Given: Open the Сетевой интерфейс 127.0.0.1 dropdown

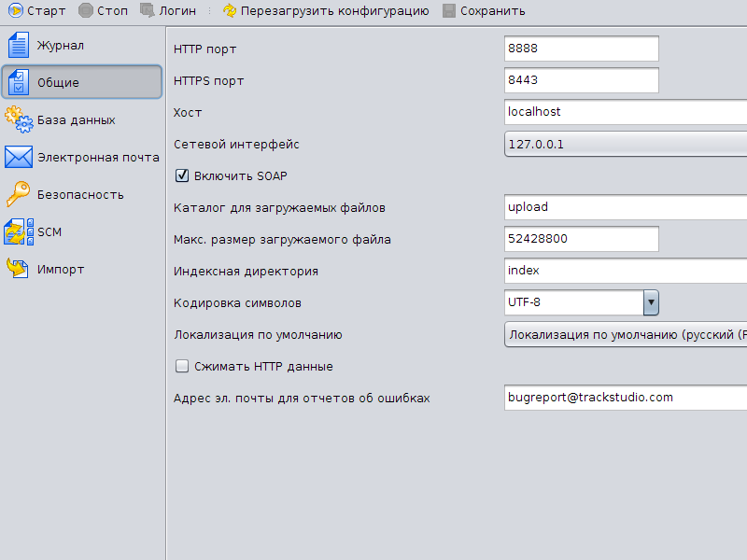Looking at the screenshot, I should pyautogui.click(x=626, y=145).
